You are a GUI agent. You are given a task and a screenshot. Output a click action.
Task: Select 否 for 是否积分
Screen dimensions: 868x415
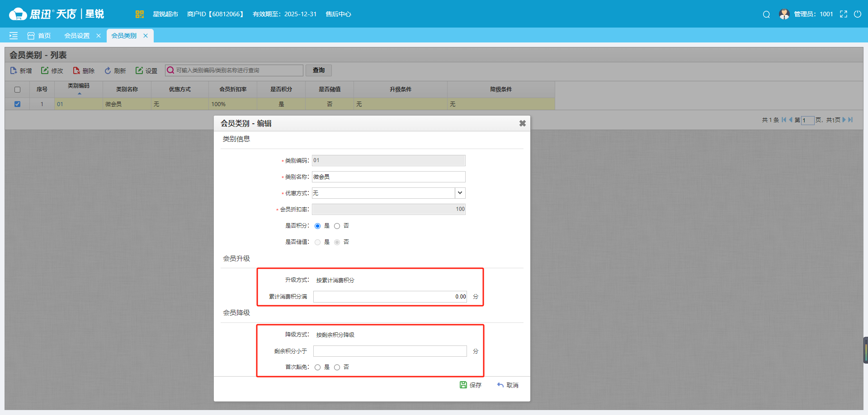point(337,226)
